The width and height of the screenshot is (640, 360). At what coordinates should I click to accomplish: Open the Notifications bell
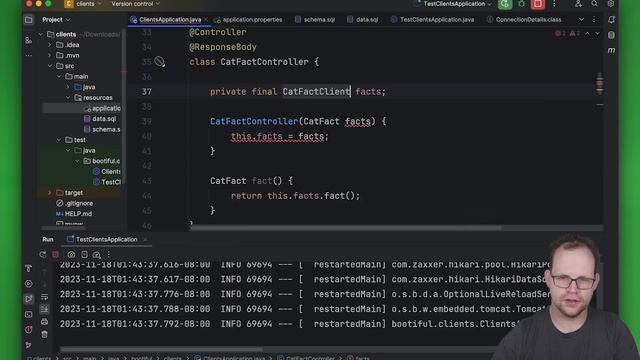pyautogui.click(x=611, y=20)
